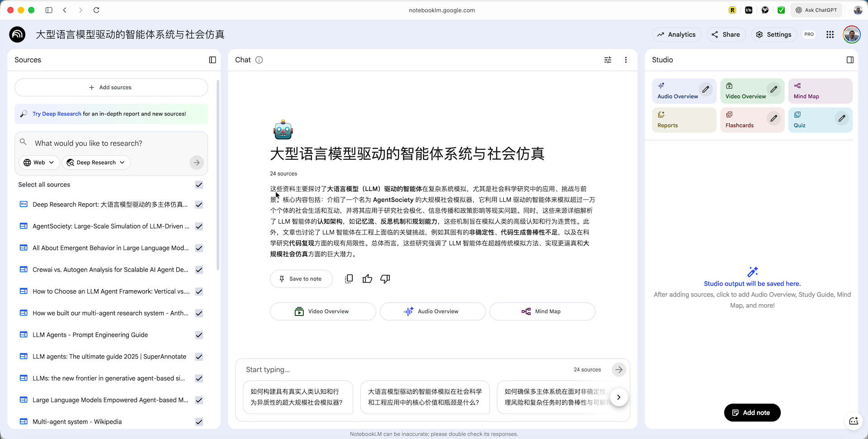Copy the summary to clipboard
This screenshot has height=439, width=868.
coord(349,279)
